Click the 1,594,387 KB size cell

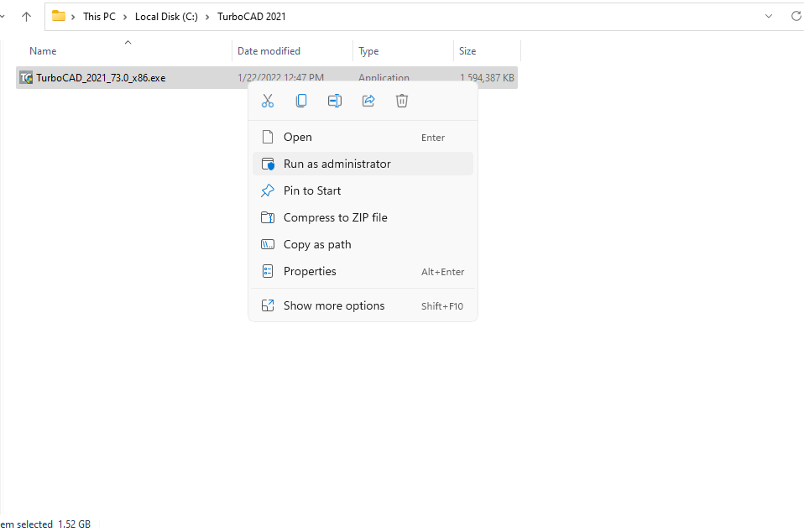coord(487,78)
